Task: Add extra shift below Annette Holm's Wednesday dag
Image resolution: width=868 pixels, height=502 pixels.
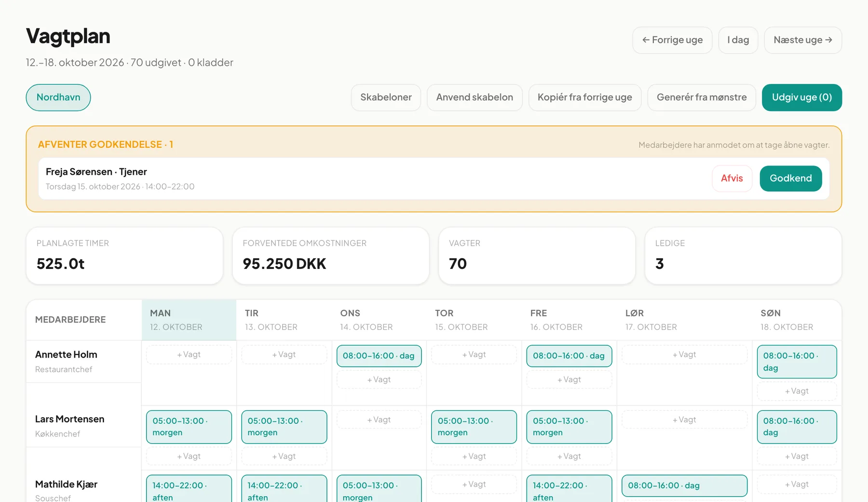Action: click(x=379, y=380)
